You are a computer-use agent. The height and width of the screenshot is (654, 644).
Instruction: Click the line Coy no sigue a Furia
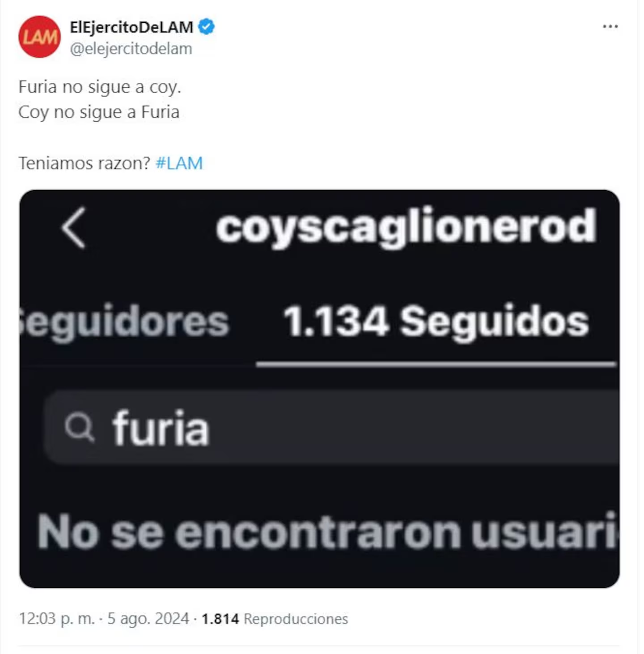point(99,112)
